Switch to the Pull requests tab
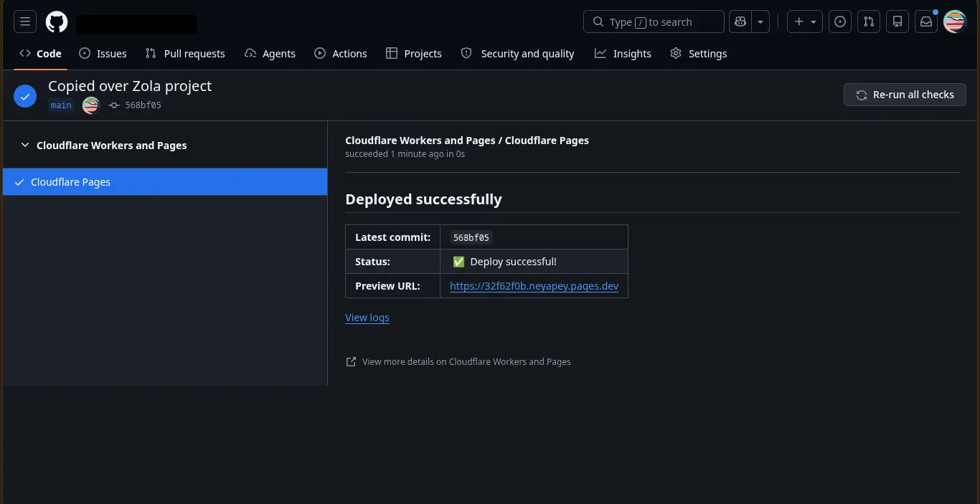This screenshot has width=980, height=504. pos(185,53)
